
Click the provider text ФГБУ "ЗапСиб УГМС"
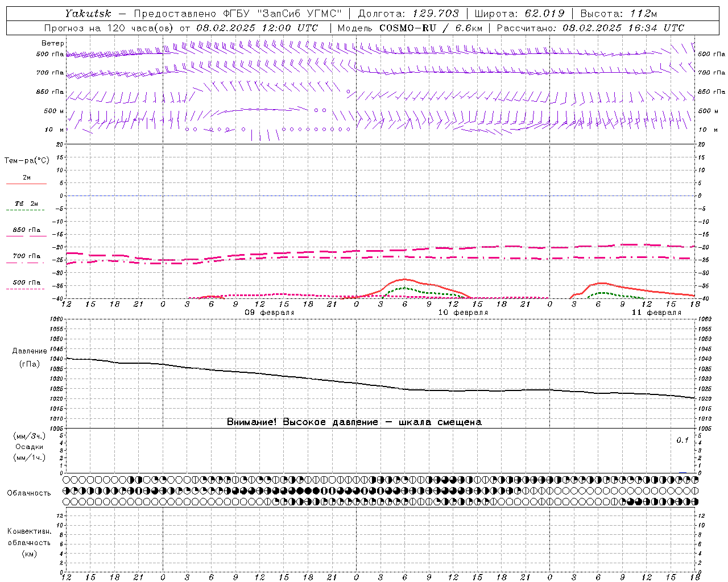point(282,14)
